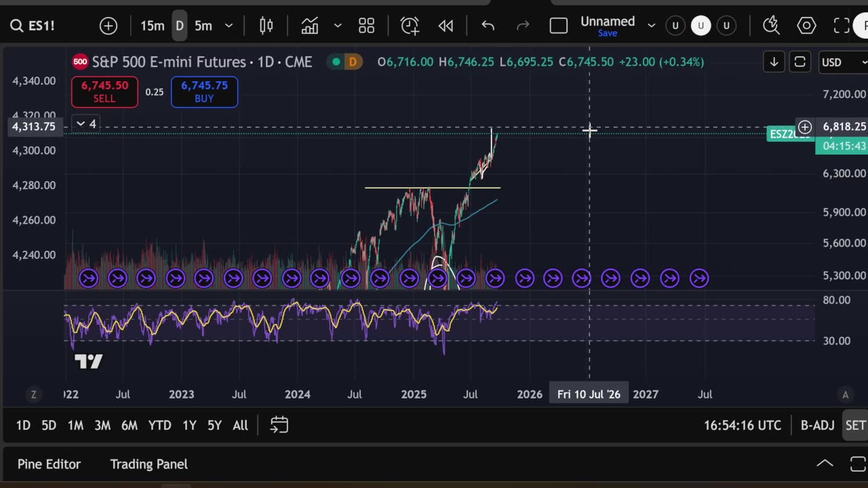Open the layout setup square icon

coord(559,26)
